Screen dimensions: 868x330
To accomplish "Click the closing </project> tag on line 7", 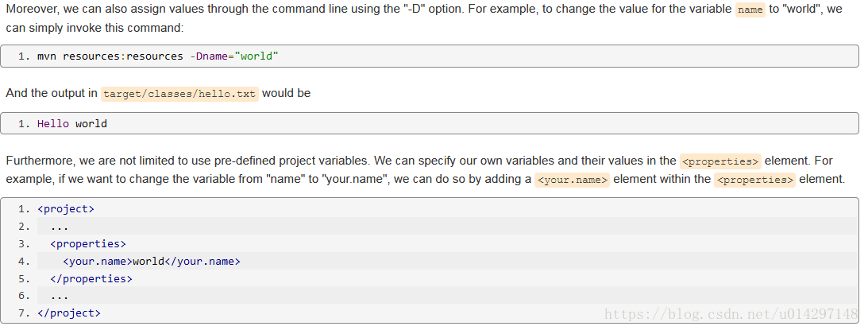I will coord(69,313).
